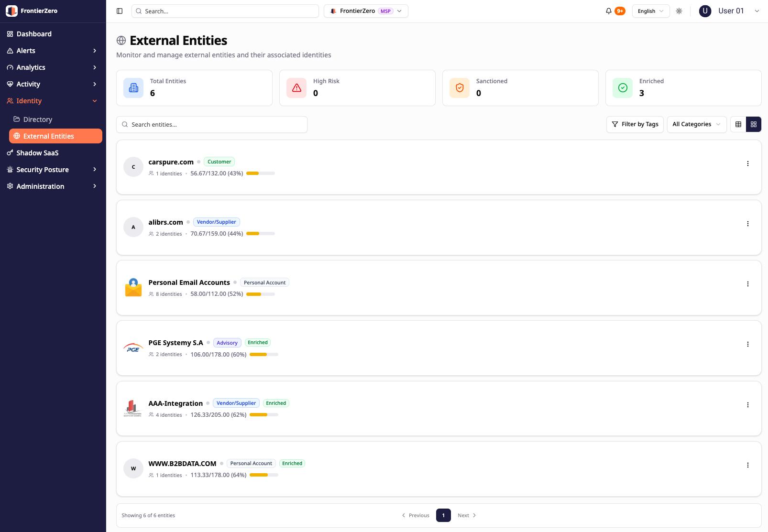Image resolution: width=768 pixels, height=532 pixels.
Task: Toggle light/dark theme sun icon
Action: (x=679, y=11)
